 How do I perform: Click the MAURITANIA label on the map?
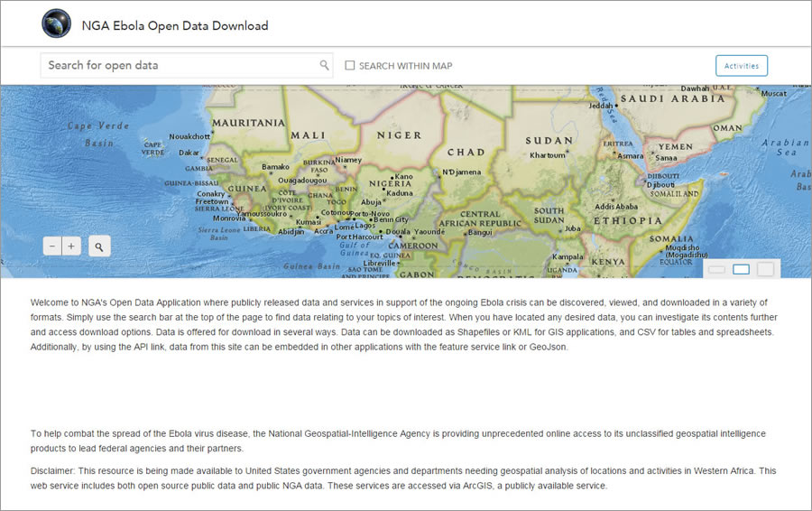[249, 123]
